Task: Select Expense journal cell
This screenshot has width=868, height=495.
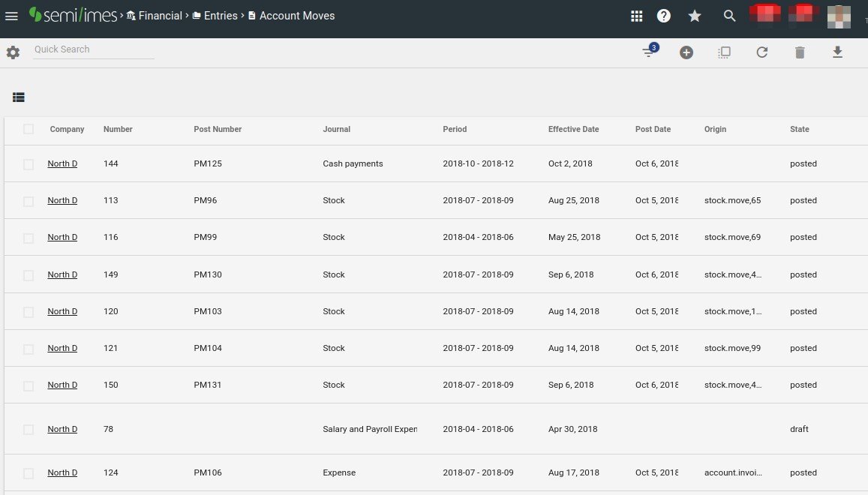Action: [339, 472]
